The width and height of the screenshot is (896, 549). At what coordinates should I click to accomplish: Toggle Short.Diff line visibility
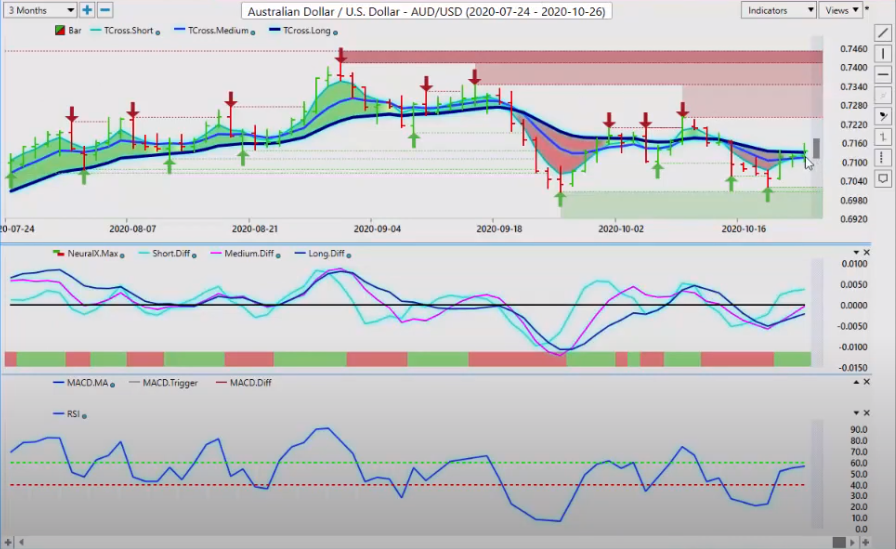click(165, 253)
